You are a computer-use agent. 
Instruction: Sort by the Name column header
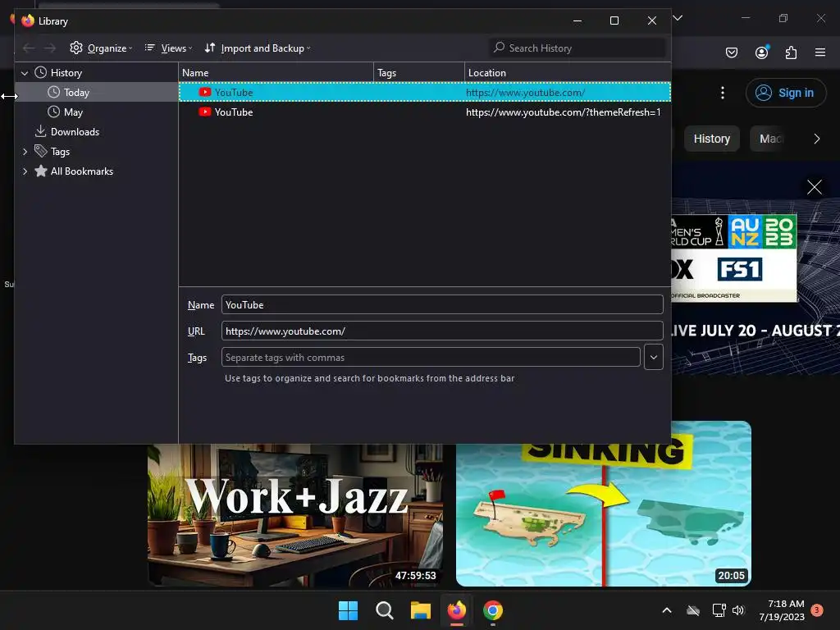(276, 73)
